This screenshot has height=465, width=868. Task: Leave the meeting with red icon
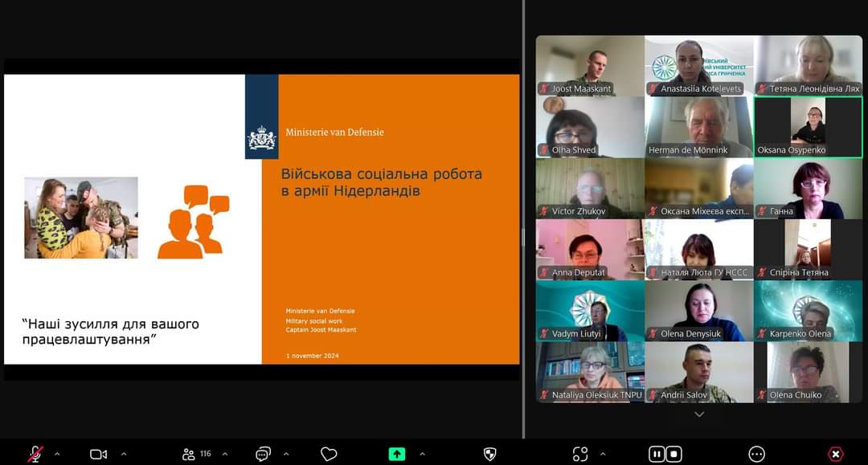(836, 454)
